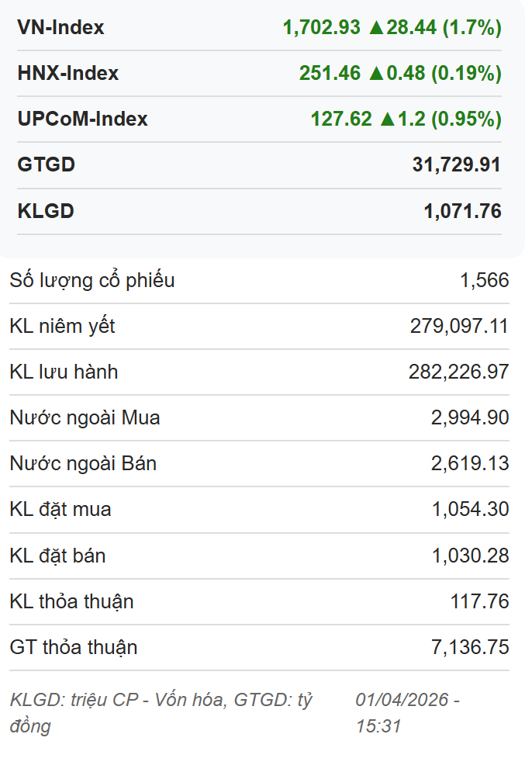This screenshot has height=779, width=532.
Task: Open the HNX-Index label
Action: [x=68, y=74]
